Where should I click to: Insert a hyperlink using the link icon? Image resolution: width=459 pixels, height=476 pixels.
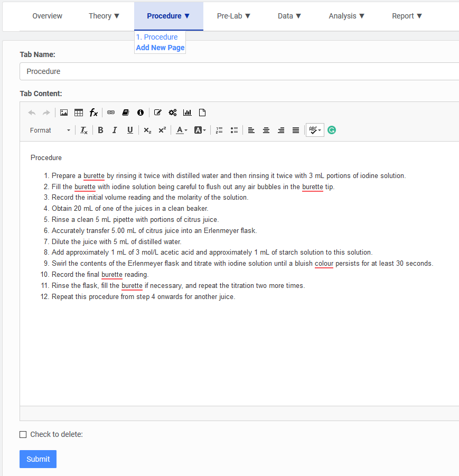pyautogui.click(x=111, y=113)
